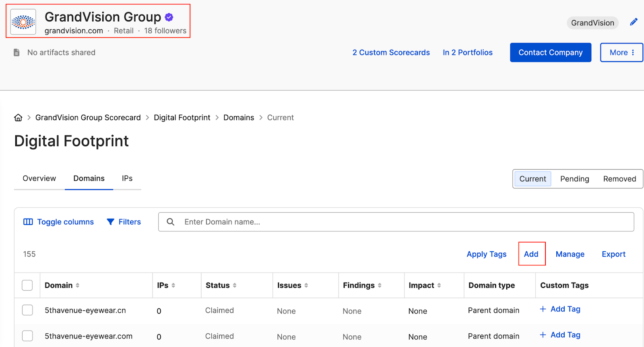Click grandvision.com under company name

point(74,31)
